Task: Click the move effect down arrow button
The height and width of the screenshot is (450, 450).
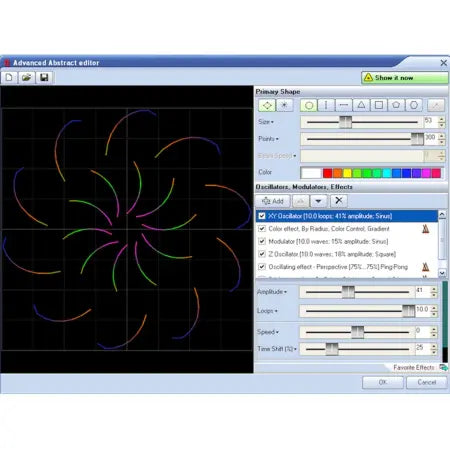Action: [x=319, y=201]
